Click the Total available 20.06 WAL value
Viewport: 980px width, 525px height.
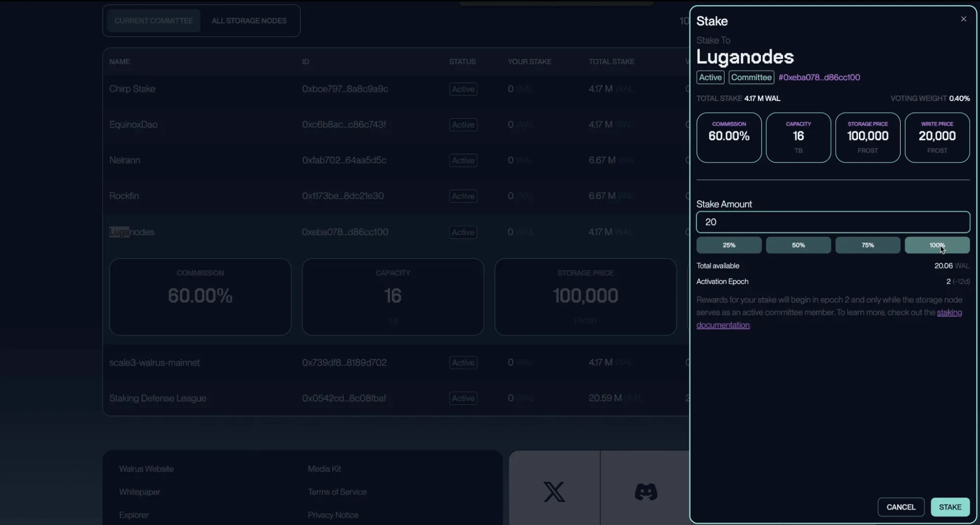click(x=952, y=266)
